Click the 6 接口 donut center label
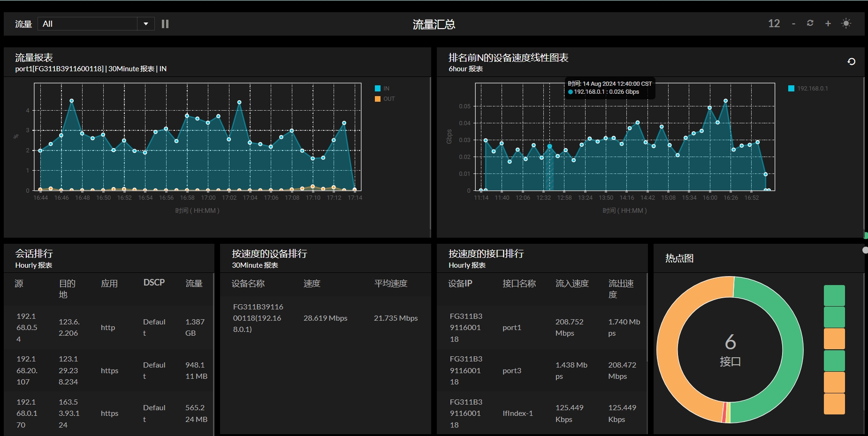Viewport: 868px width, 436px height. (730, 350)
